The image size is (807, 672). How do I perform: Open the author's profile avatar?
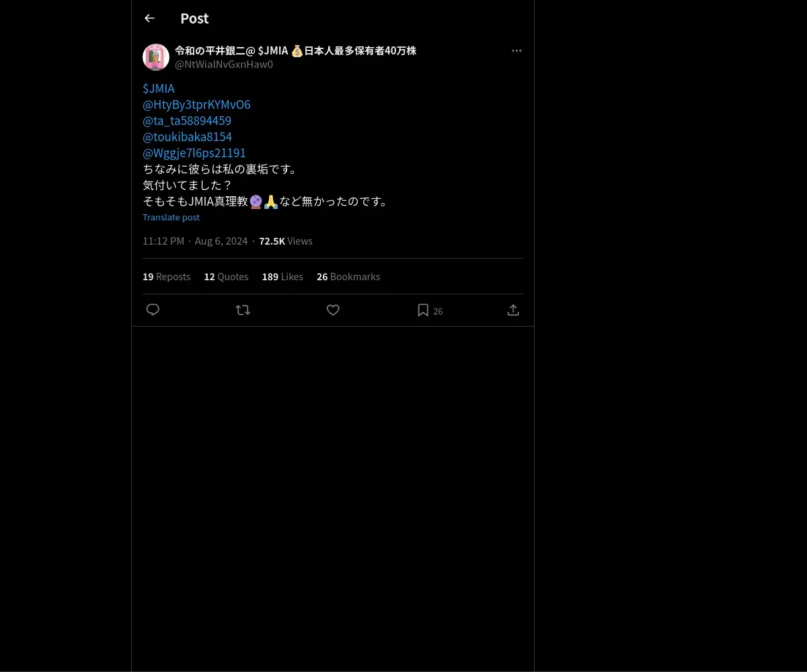tap(156, 57)
